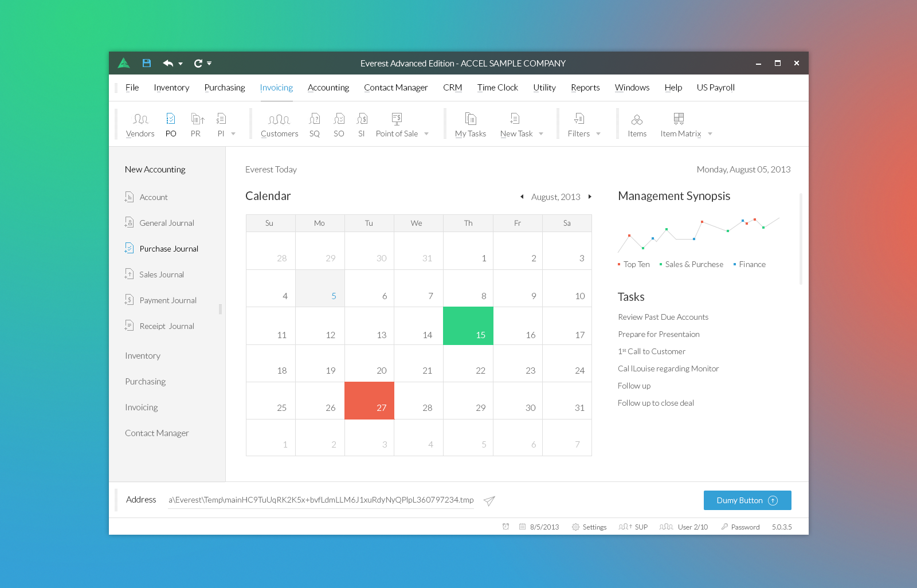Open task Prepare for Presentaion
Screen dimensions: 917x588
tap(659, 334)
